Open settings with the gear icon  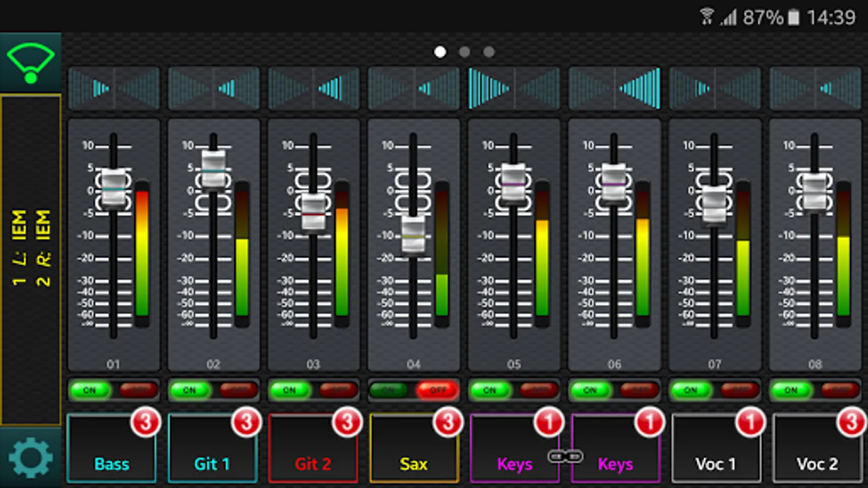pos(30,458)
